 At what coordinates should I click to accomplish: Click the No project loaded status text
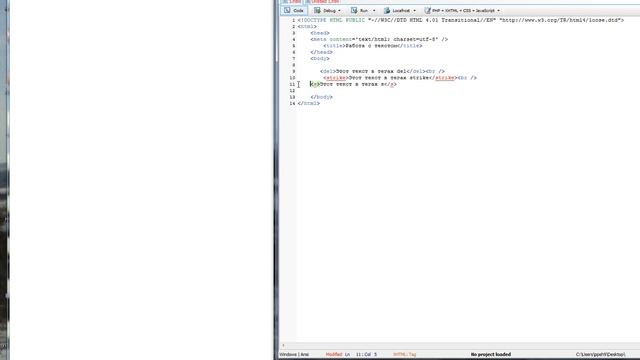(x=491, y=354)
